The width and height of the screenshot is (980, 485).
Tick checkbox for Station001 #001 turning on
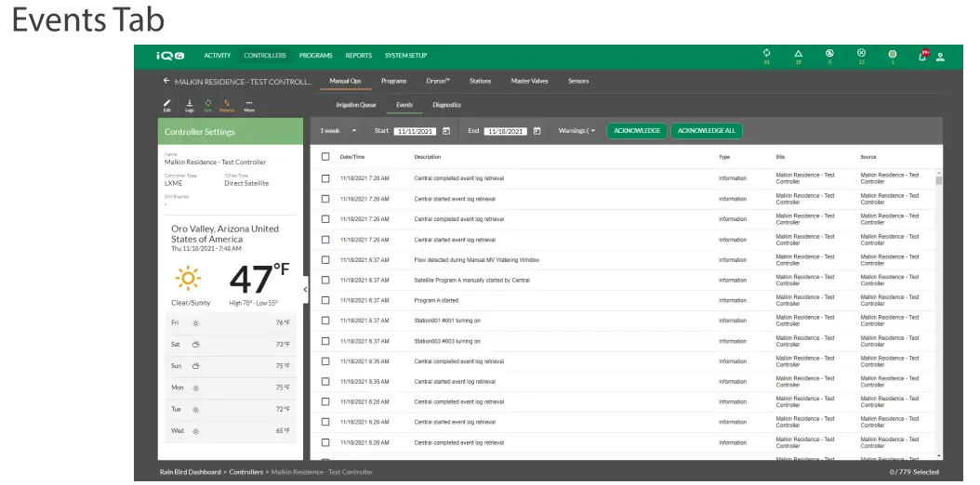(325, 321)
